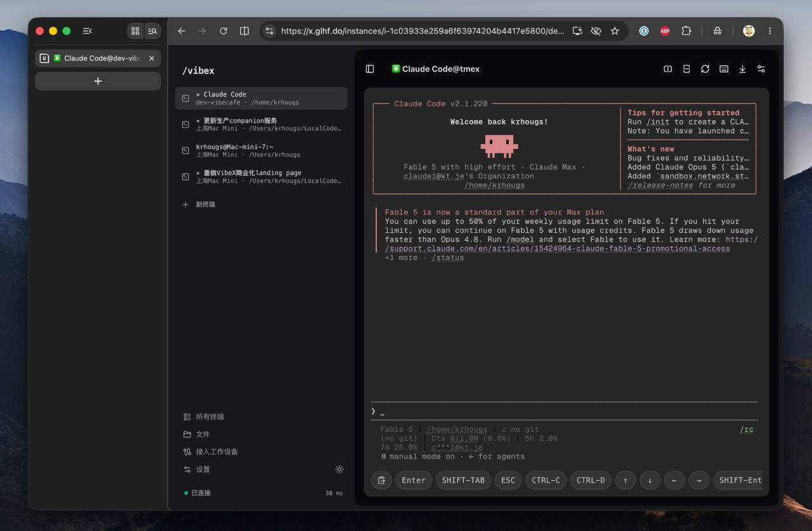The image size is (812, 531).
Task: Send the ESC key button
Action: [x=508, y=480]
